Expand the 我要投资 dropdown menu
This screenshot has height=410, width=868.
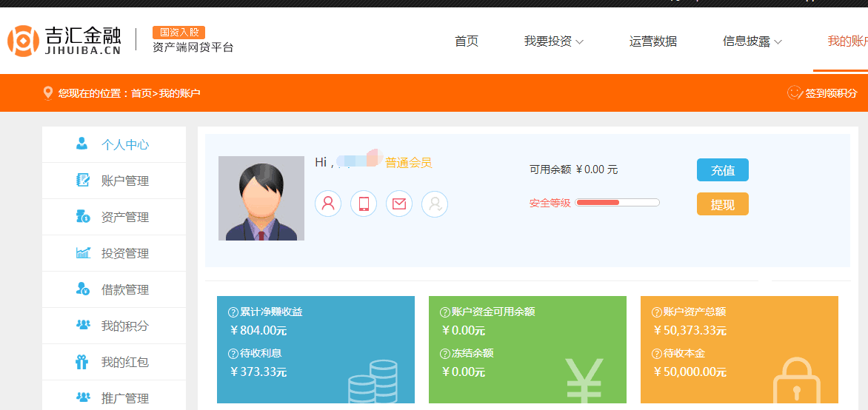point(553,41)
